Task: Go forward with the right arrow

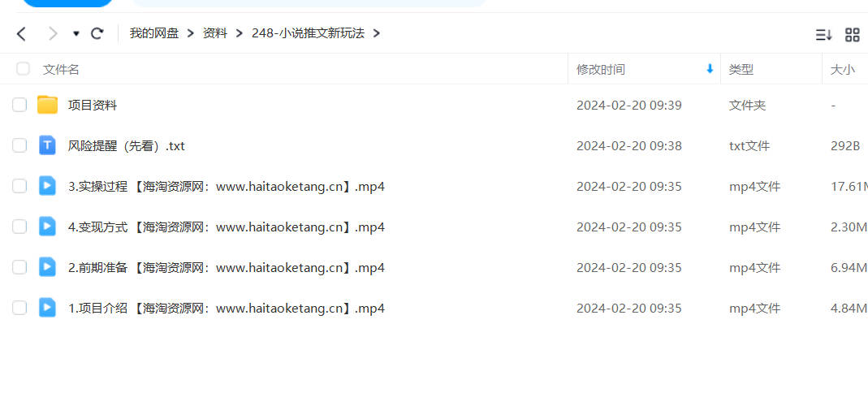Action: [53, 34]
